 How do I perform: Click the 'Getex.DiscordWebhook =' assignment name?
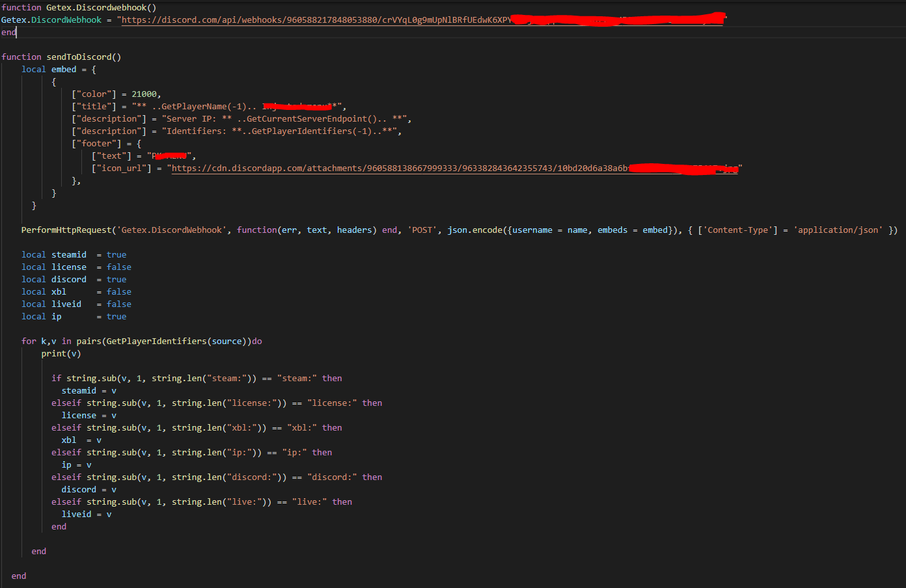[x=51, y=20]
